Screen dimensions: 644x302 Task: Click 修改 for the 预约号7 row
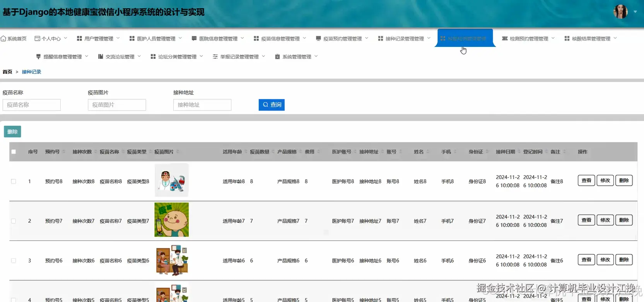coord(605,220)
